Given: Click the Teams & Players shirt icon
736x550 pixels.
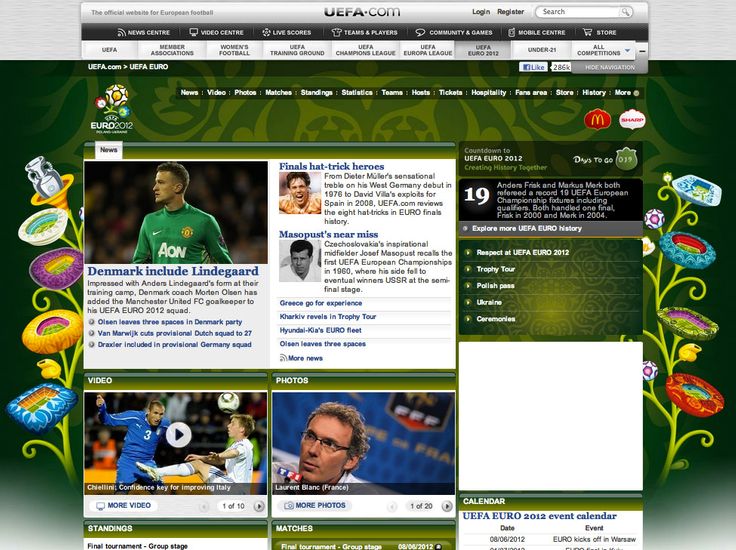Looking at the screenshot, I should (x=336, y=32).
